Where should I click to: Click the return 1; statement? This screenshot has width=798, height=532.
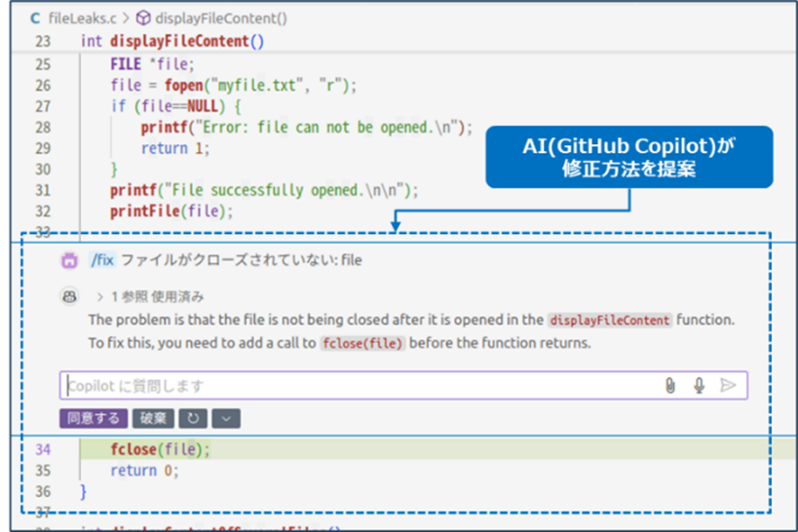(x=175, y=148)
